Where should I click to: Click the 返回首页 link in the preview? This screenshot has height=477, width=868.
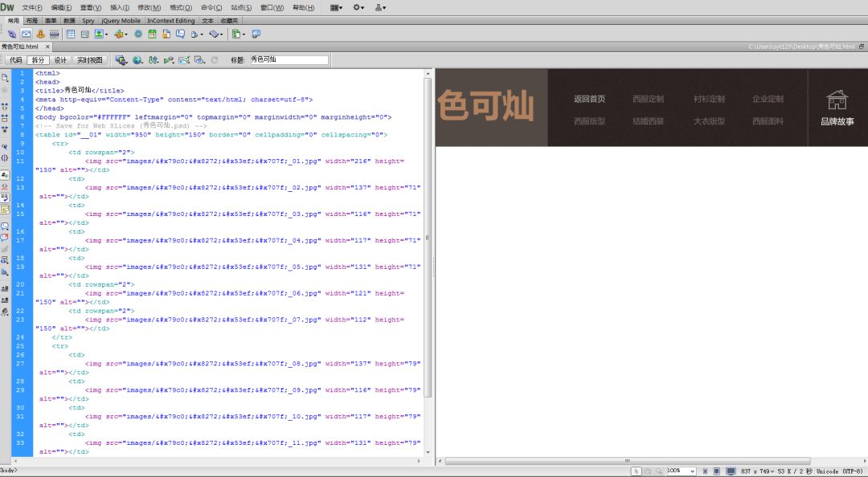pos(589,99)
